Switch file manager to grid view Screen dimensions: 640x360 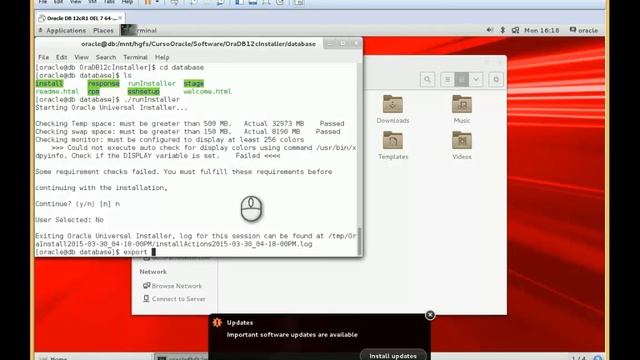click(x=462, y=79)
